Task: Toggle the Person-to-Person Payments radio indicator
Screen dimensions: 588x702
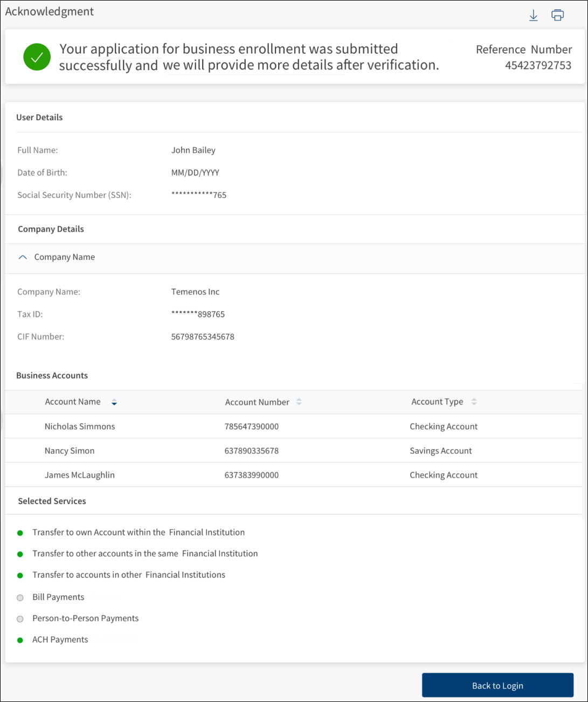Action: tap(20, 619)
